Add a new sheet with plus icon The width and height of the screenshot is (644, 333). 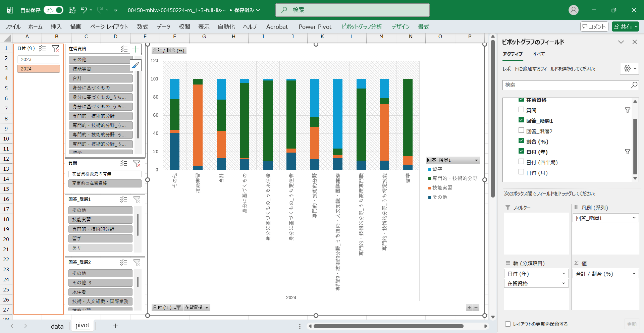(115, 326)
